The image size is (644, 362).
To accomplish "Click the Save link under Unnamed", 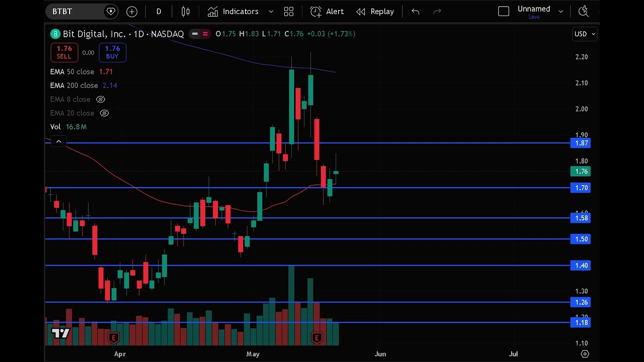I will click(x=534, y=17).
